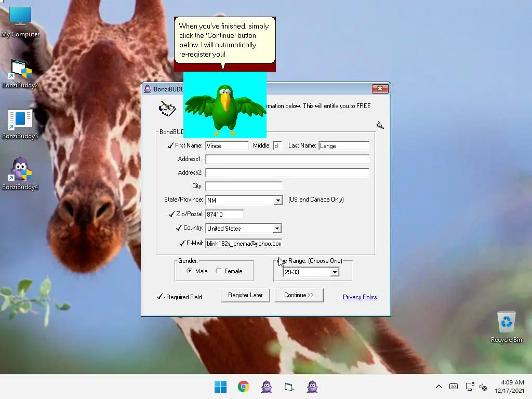Open the Windows Start menu
Screen dimensions: 532x399
[x=220, y=387]
